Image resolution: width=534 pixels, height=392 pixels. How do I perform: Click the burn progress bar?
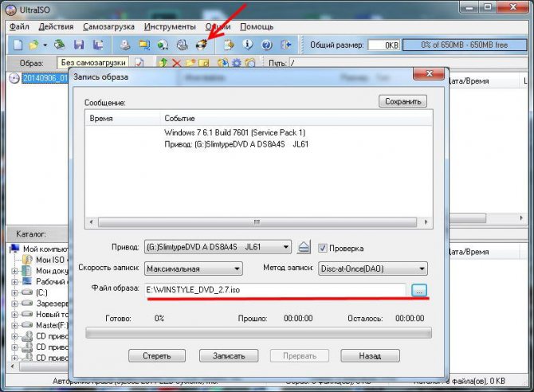(258, 333)
